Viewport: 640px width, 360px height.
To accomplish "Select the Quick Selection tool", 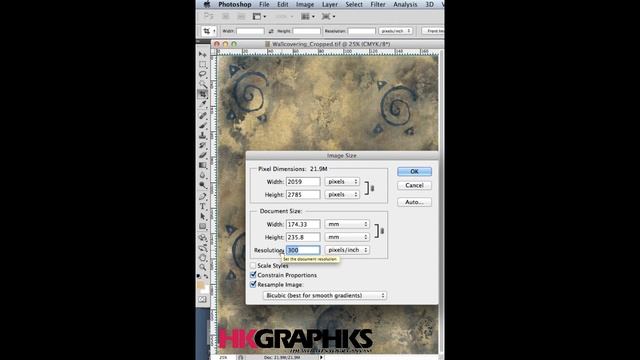I will (x=203, y=84).
